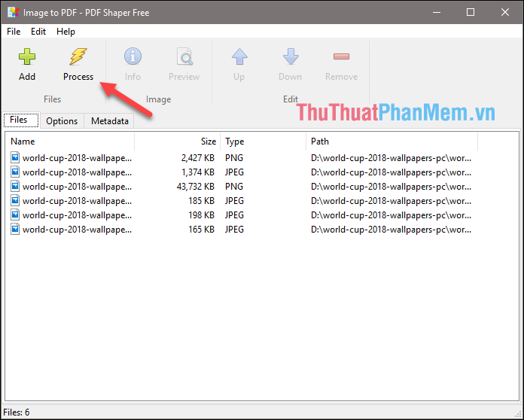This screenshot has width=524, height=420.
Task: Select file name in the 43,732 KB row
Action: pos(78,187)
